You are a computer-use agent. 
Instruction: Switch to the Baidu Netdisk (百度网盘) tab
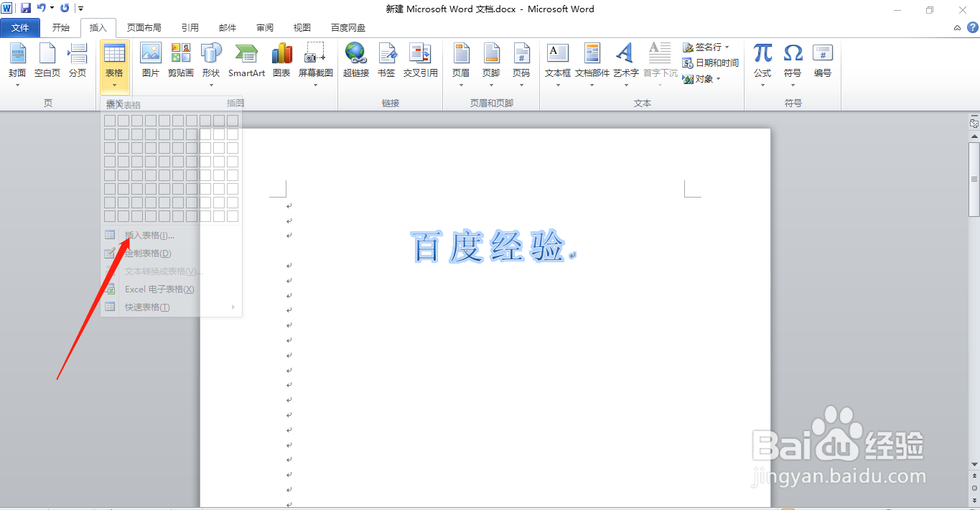[348, 28]
